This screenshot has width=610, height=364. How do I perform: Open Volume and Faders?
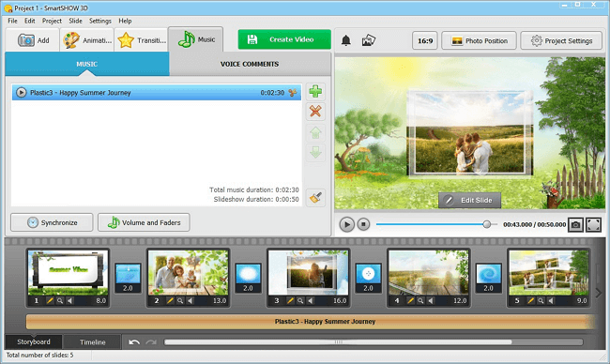coord(144,222)
